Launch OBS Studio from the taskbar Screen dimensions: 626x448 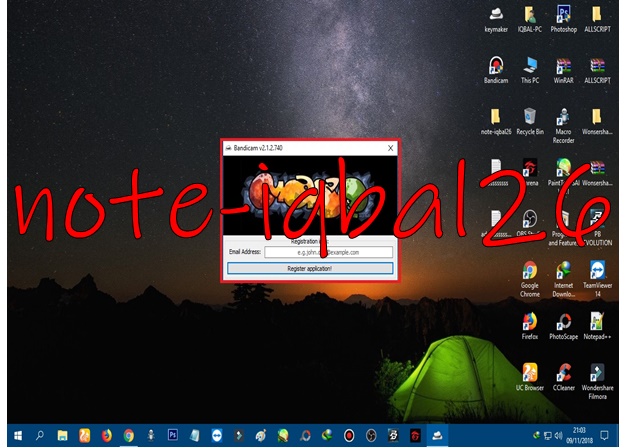pos(371,436)
